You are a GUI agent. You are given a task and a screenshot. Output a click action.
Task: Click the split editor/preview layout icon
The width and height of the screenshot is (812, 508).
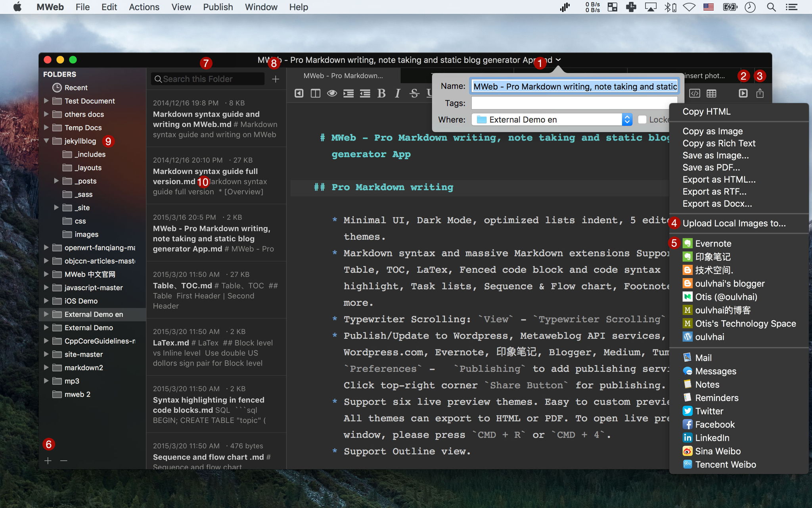coord(316,93)
